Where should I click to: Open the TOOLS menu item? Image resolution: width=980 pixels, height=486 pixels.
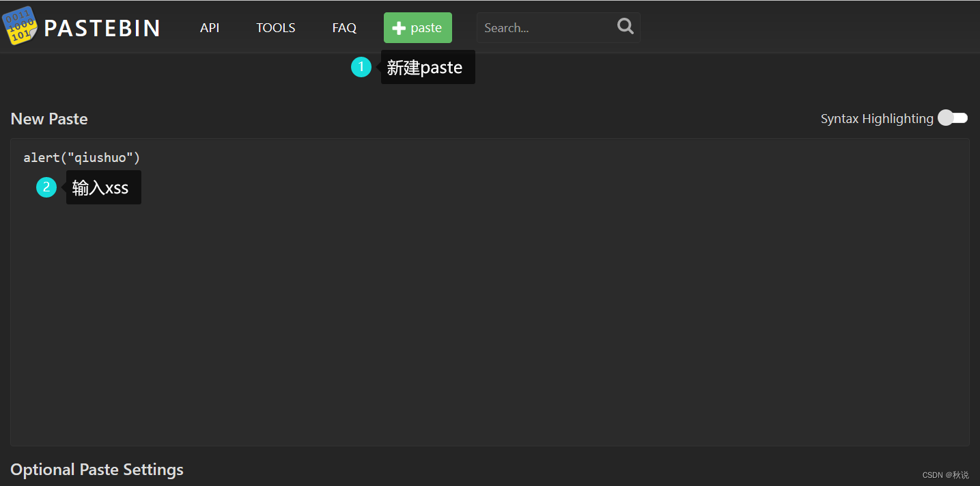[x=276, y=28]
